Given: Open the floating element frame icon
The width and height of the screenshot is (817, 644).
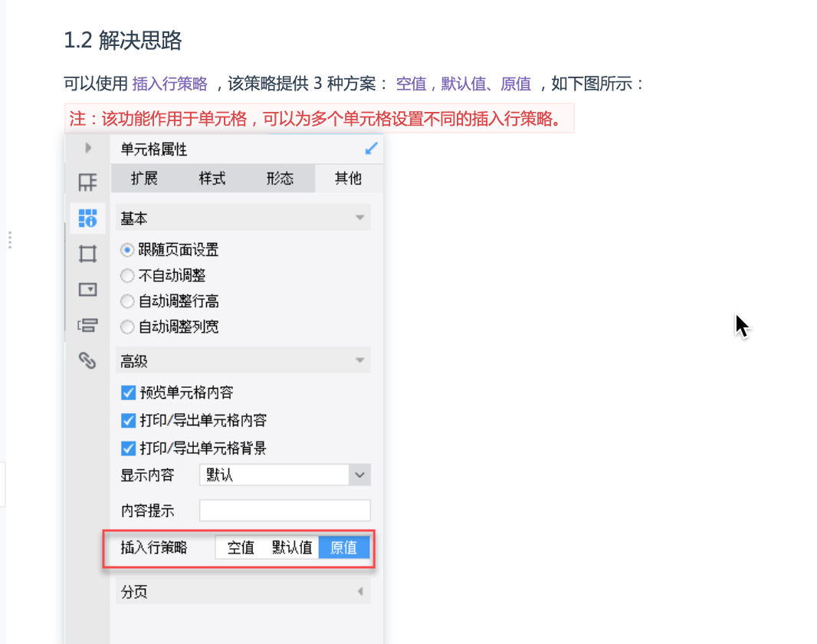Looking at the screenshot, I should click(87, 254).
